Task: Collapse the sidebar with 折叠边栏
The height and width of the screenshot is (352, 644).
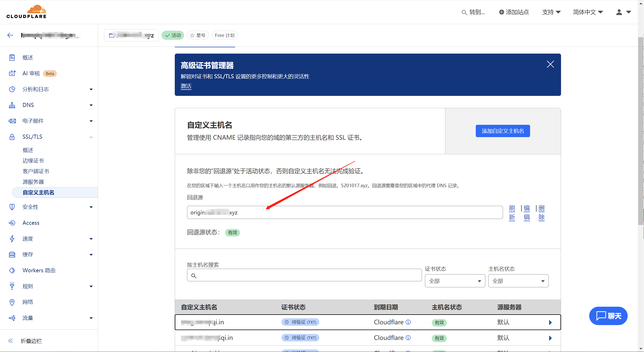Action: pos(31,341)
